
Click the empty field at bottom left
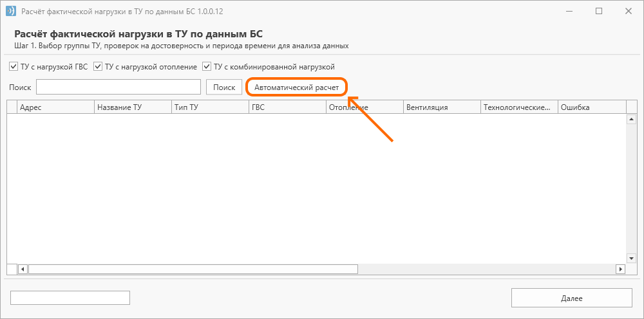point(70,298)
